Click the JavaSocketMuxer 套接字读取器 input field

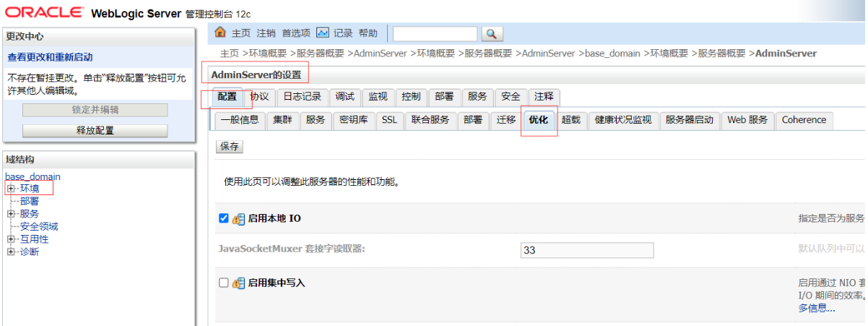[586, 250]
